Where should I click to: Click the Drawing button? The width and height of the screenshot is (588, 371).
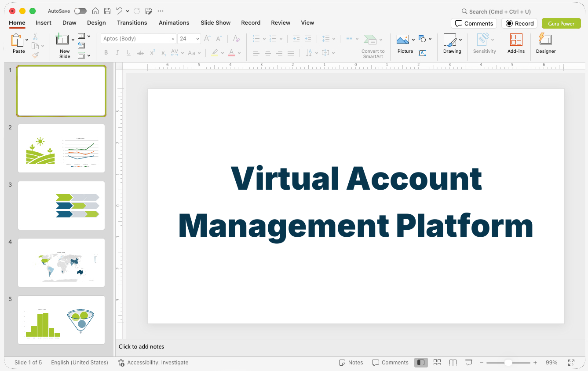point(452,44)
